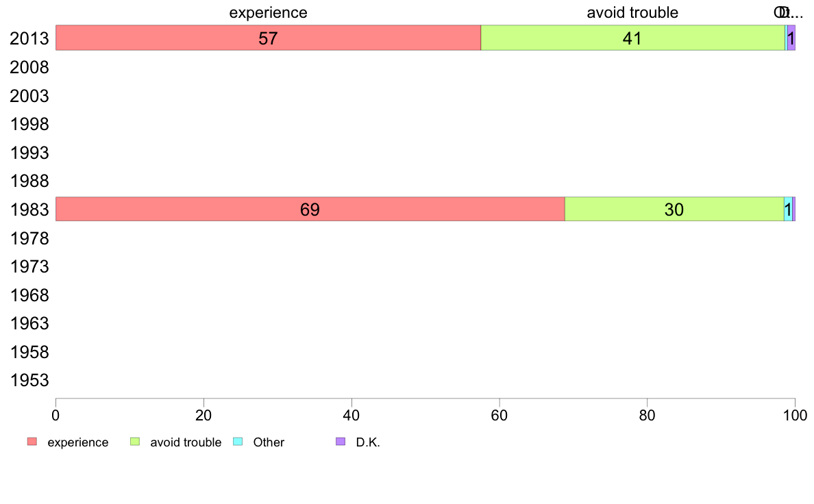Click the green avoid trouble legend swatch

[x=135, y=442]
